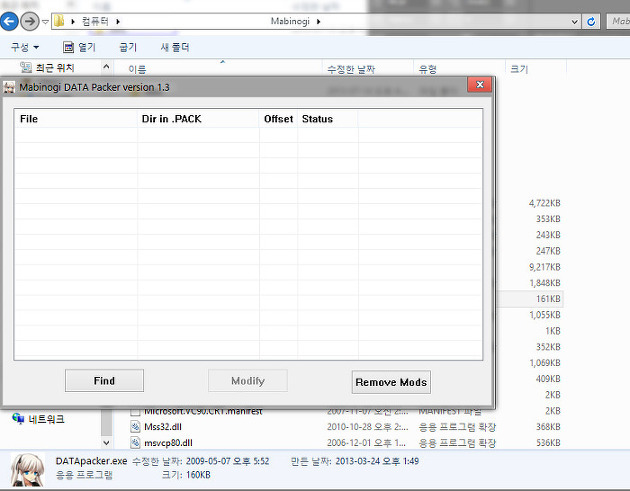Expand the arrow after Mabinogi breadcrumb
630x491 pixels.
tap(318, 21)
